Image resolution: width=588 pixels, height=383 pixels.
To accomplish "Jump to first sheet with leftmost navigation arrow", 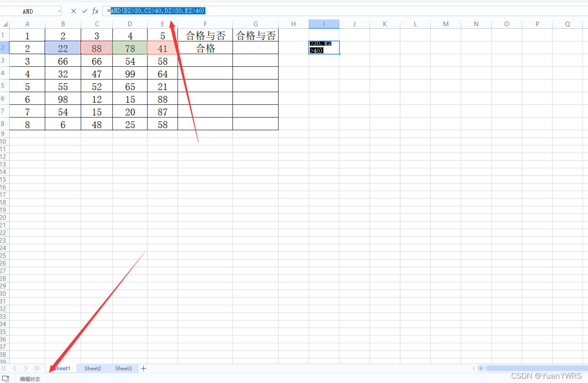I will (x=4, y=368).
